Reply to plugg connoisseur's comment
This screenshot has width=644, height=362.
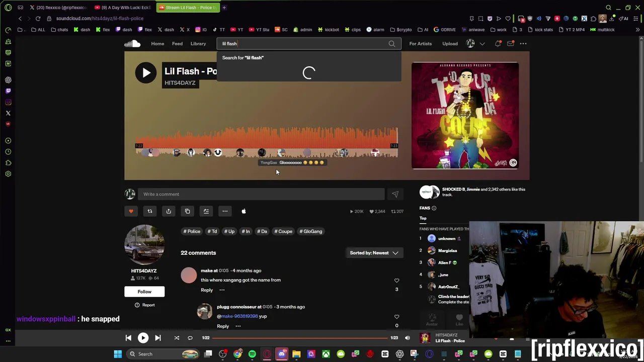click(223, 326)
